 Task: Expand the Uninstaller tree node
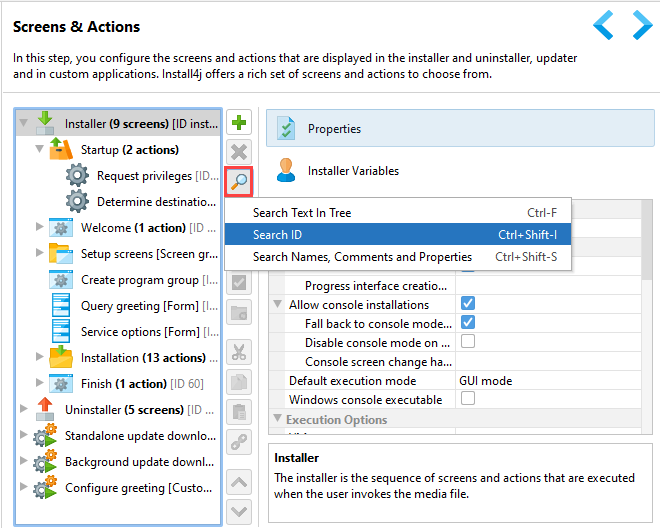tap(24, 408)
